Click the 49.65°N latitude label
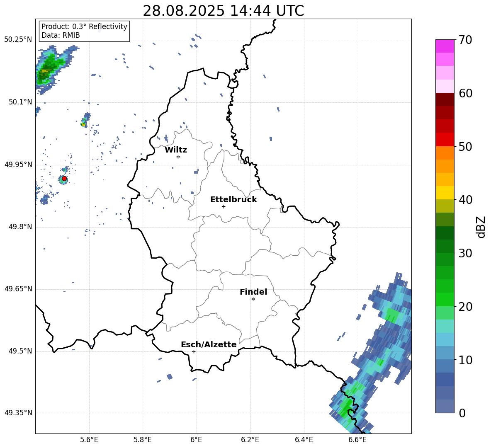Viewport: 491px width, 448px height. click(18, 289)
